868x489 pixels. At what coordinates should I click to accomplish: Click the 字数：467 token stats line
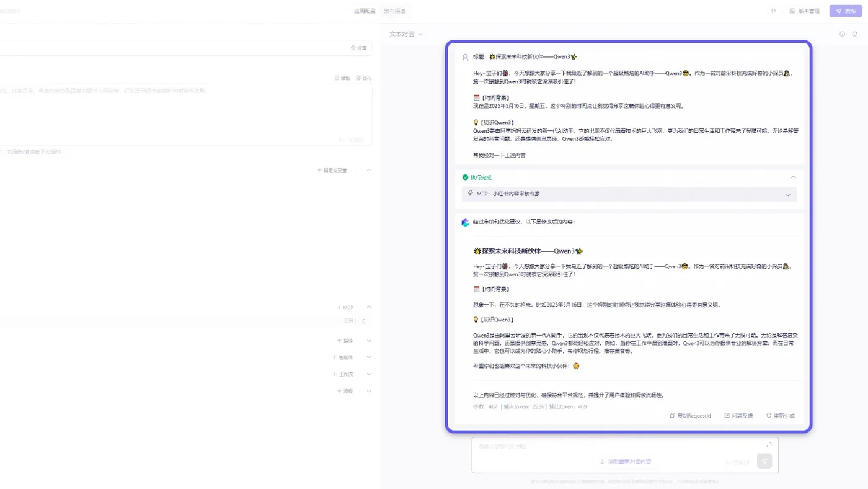[x=529, y=407]
